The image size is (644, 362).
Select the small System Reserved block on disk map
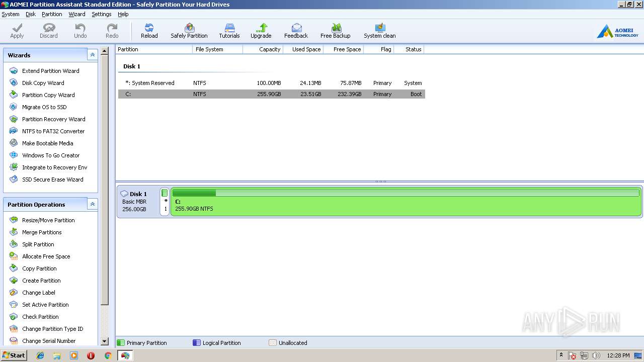tap(165, 202)
